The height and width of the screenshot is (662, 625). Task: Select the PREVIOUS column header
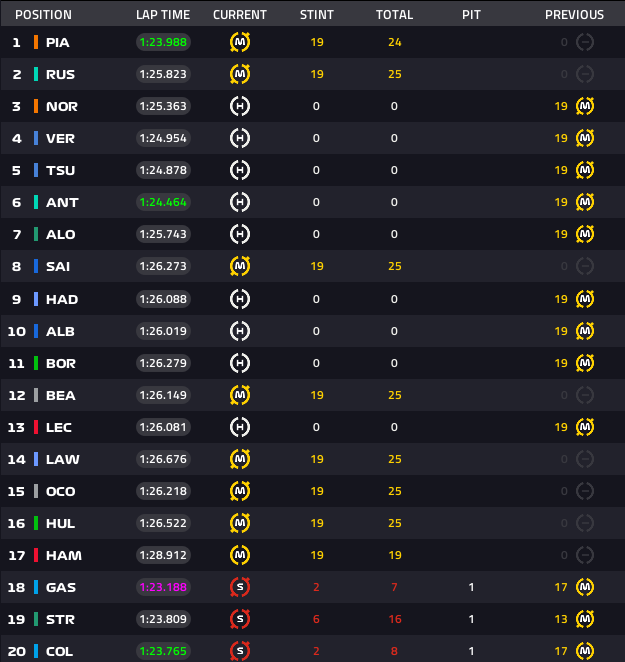(574, 15)
